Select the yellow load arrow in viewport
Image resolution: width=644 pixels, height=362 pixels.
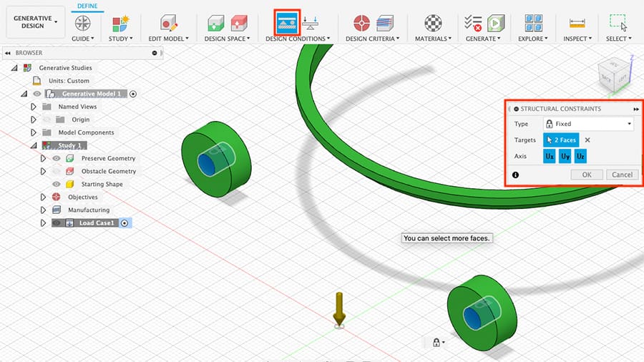point(339,309)
